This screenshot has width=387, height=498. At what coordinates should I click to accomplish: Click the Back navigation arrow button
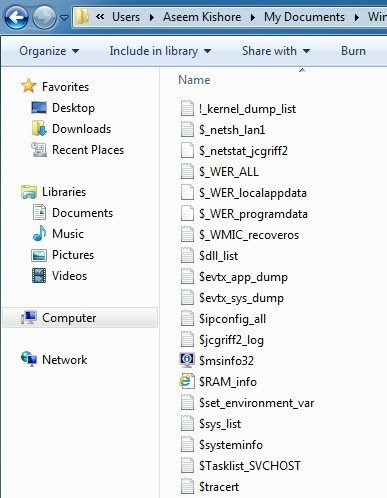pos(16,17)
